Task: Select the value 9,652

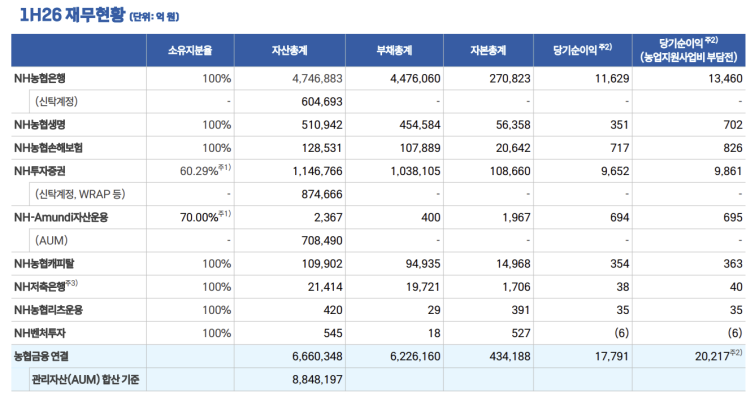Action: (x=615, y=171)
